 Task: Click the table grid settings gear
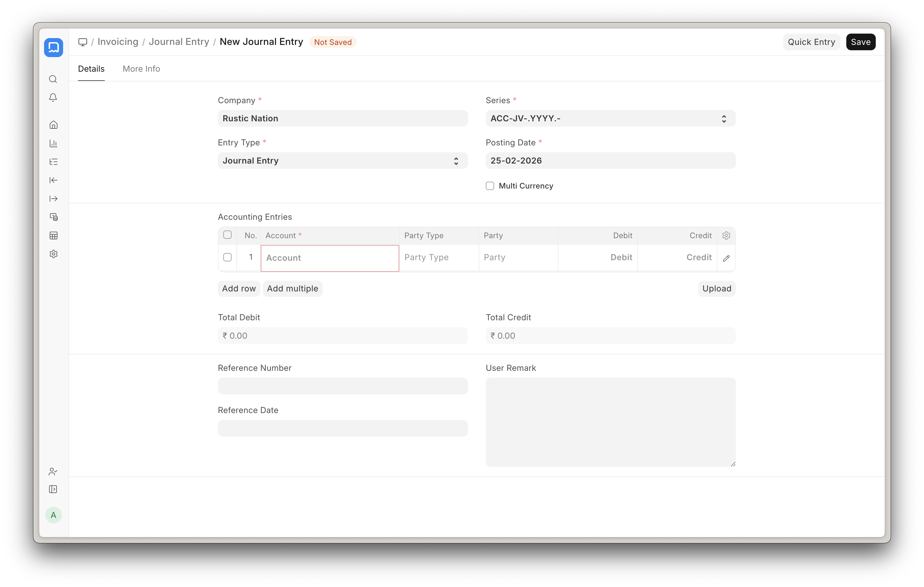click(x=726, y=236)
